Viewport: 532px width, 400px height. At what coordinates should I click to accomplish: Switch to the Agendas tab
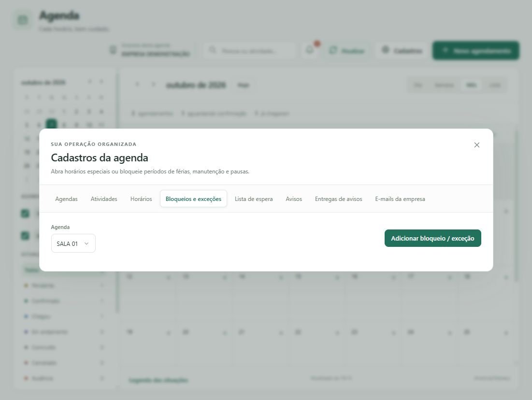pos(67,199)
